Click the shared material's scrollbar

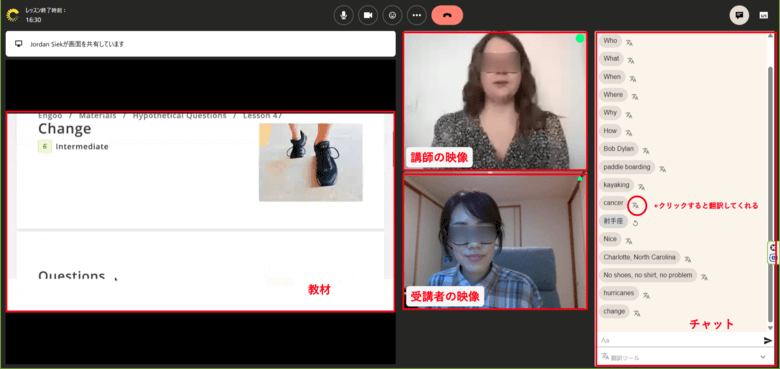tap(393, 149)
